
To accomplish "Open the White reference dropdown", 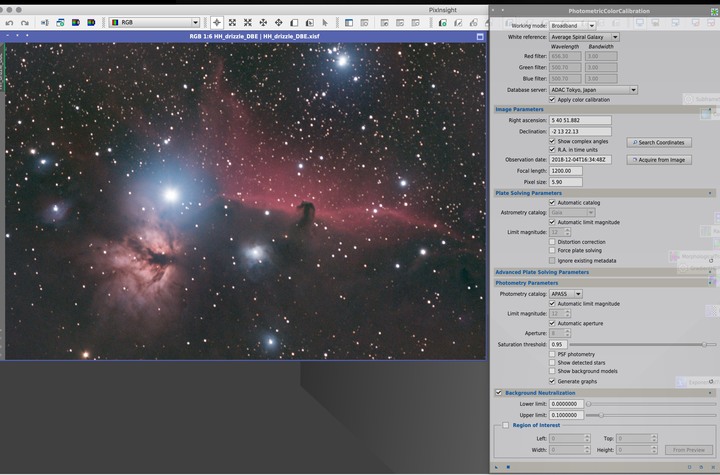I will click(x=585, y=37).
